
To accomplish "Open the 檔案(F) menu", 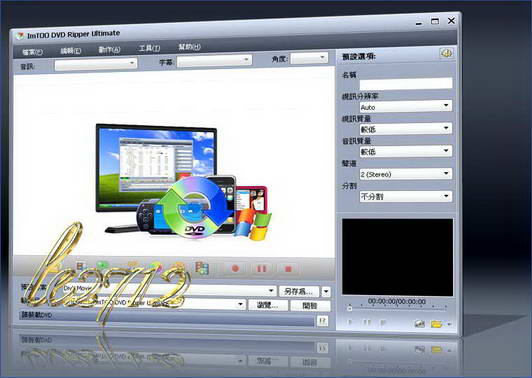I will pyautogui.click(x=32, y=52).
